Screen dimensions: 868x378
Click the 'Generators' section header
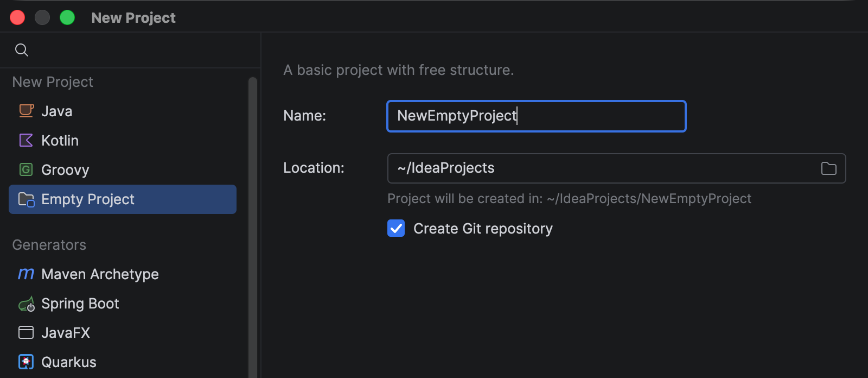[x=49, y=245]
